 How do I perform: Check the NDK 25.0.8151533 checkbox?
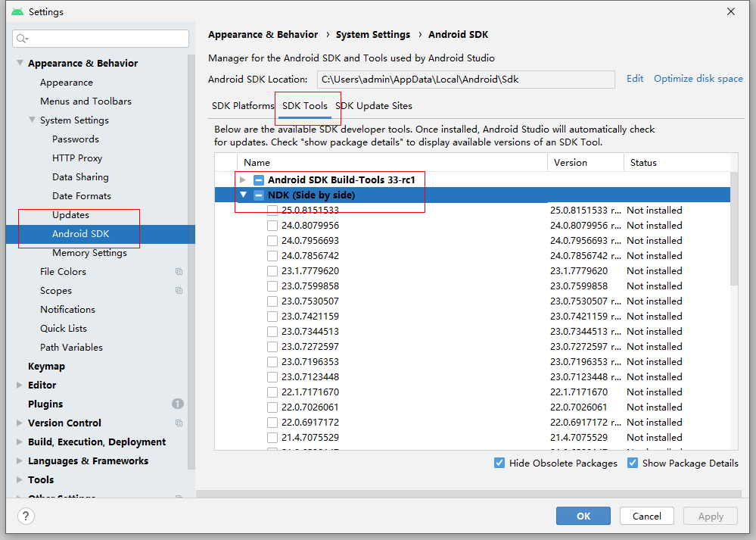coord(272,211)
